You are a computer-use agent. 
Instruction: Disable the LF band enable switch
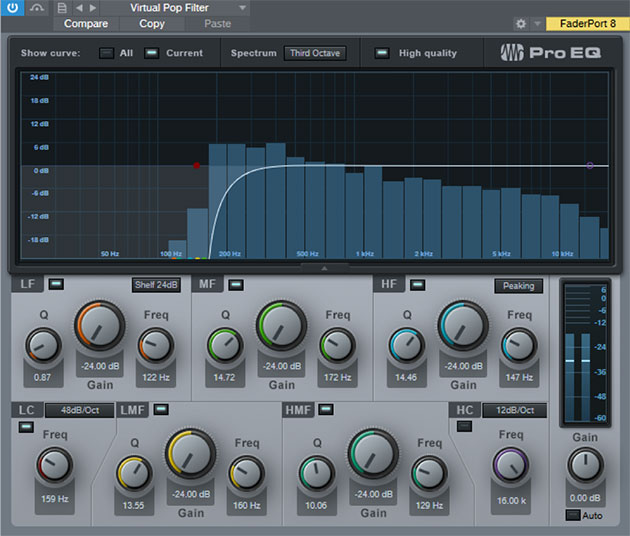pos(56,285)
